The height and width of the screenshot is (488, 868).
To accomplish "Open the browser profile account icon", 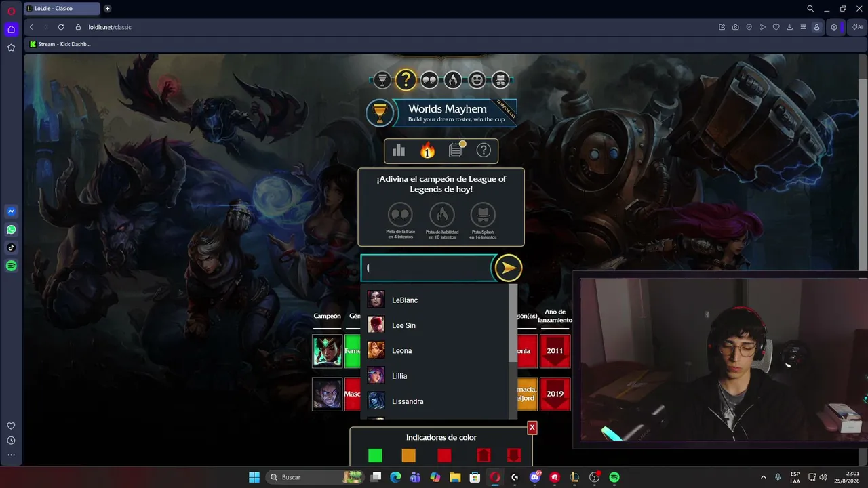I will click(816, 27).
